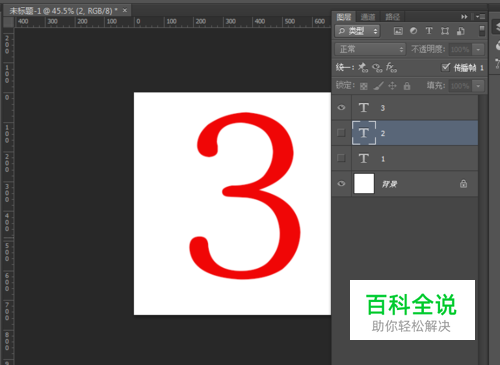Image resolution: width=500 pixels, height=365 pixels.
Task: Click the padlock on the 背景 layer
Action: tap(463, 184)
